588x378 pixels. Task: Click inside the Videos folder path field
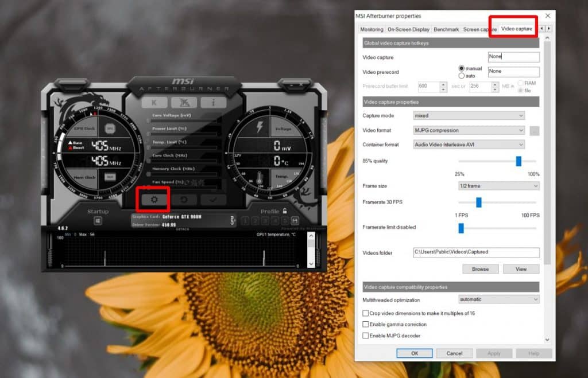tap(475, 252)
